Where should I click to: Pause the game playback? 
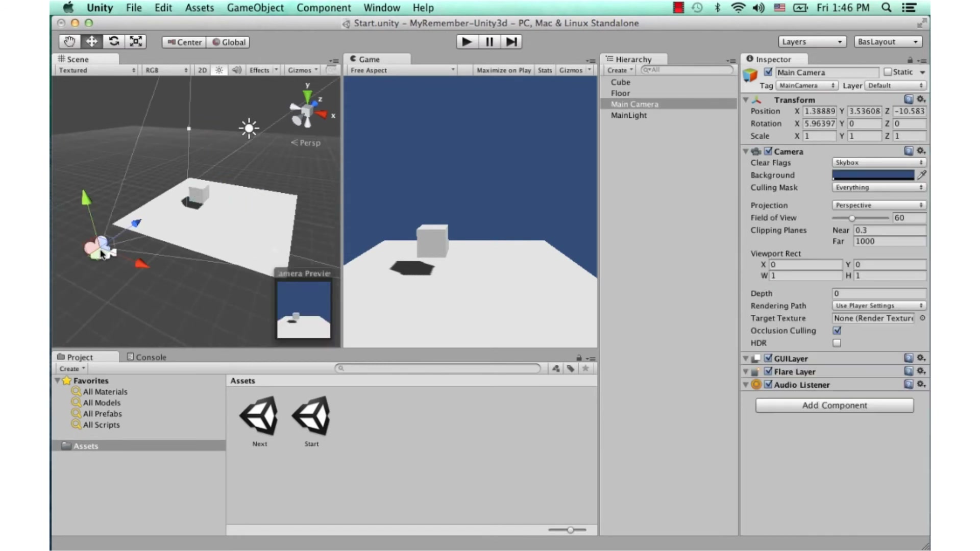489,42
